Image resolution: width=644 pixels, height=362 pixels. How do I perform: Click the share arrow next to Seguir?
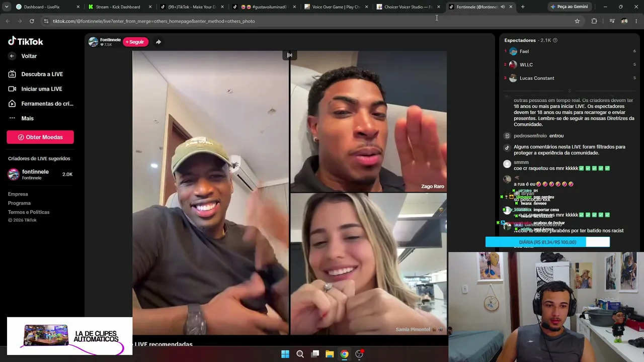coord(158,42)
